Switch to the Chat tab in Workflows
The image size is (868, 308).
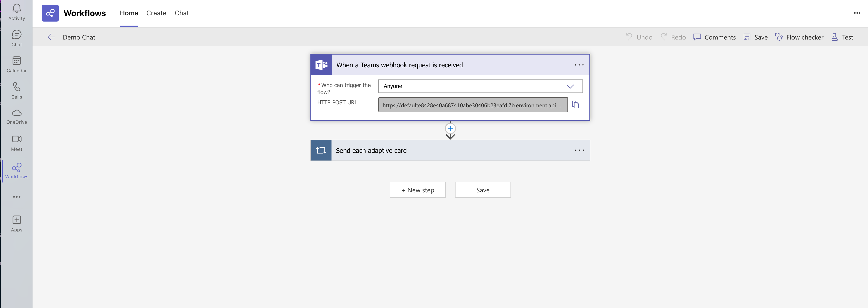tap(182, 13)
